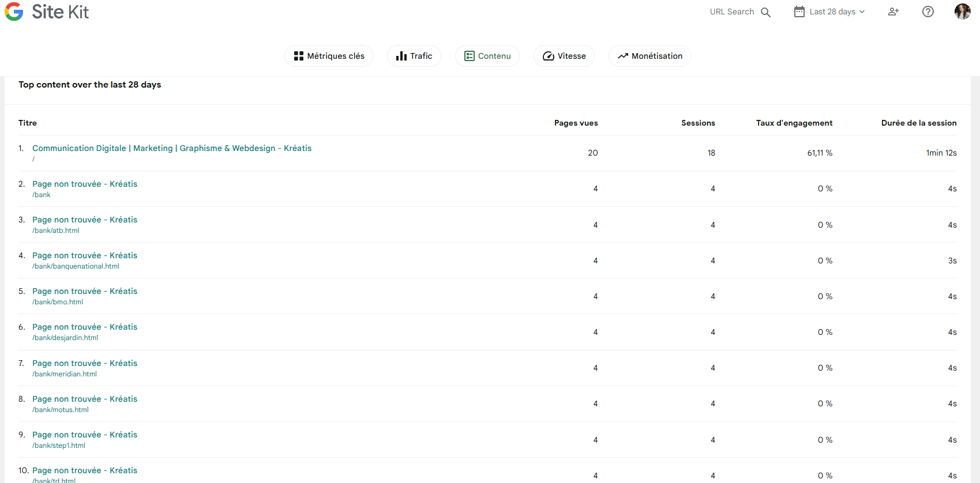Open the /bank/motus.html page link

(85, 399)
